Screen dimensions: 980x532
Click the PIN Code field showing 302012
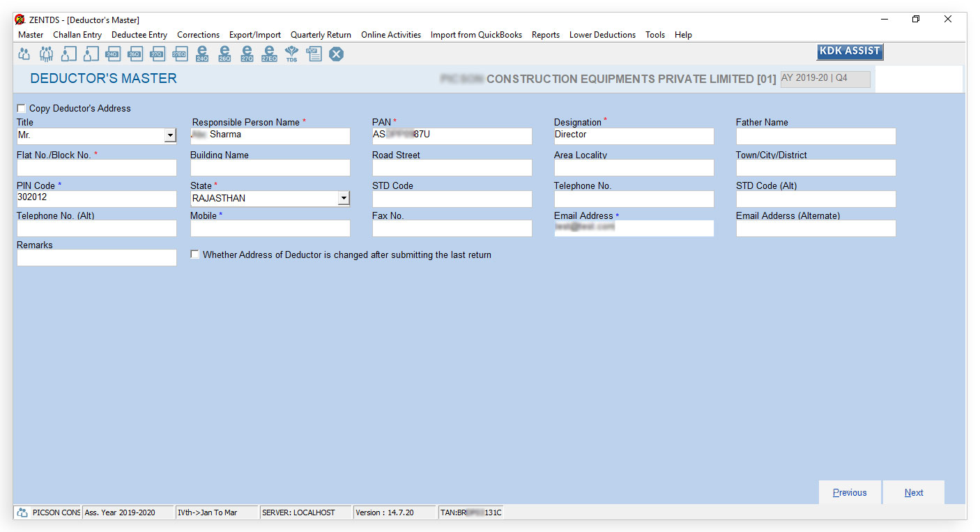(x=97, y=199)
